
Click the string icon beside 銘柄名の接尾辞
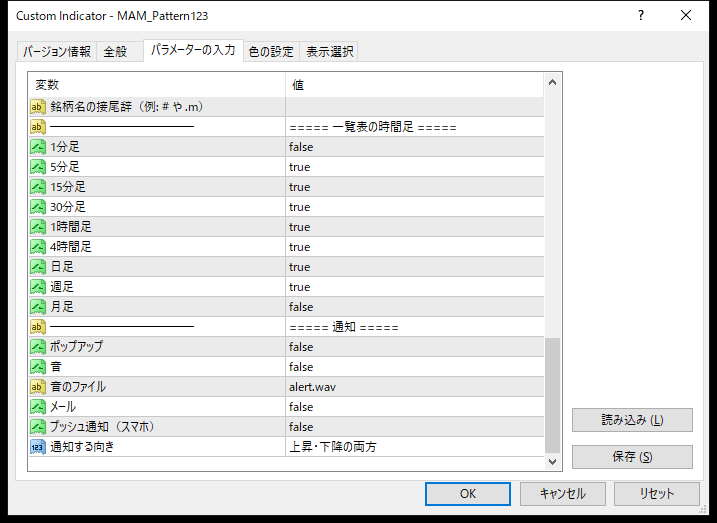pyautogui.click(x=38, y=107)
